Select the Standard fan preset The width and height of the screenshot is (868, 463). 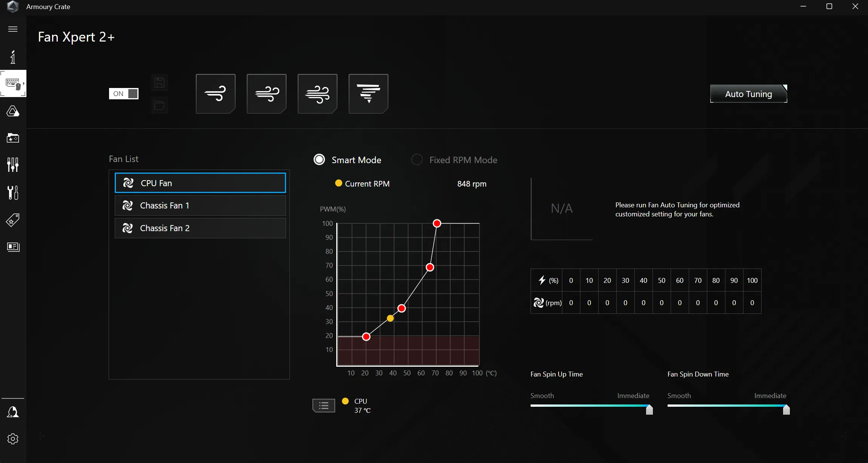(266, 94)
